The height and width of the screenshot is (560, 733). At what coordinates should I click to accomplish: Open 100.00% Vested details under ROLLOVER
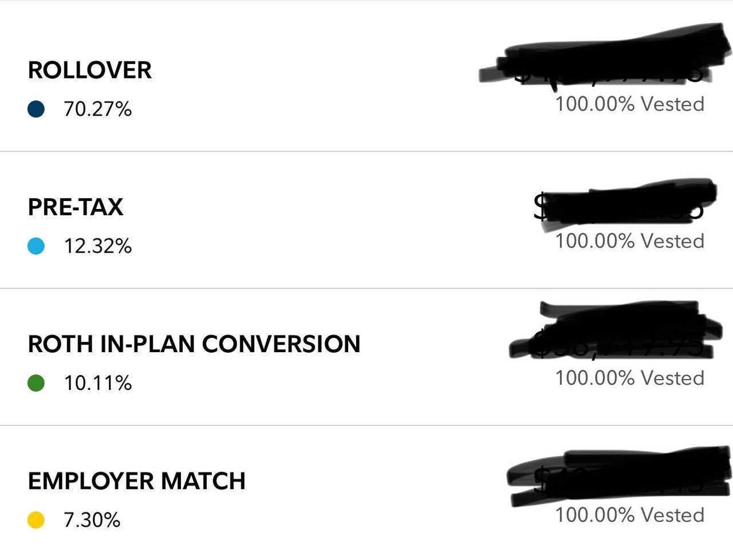629,104
